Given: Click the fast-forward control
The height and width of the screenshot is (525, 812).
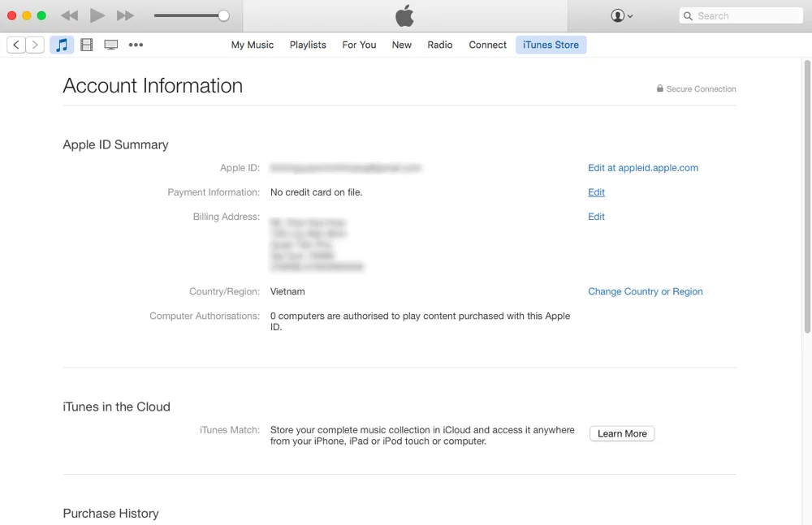Looking at the screenshot, I should click(x=124, y=15).
